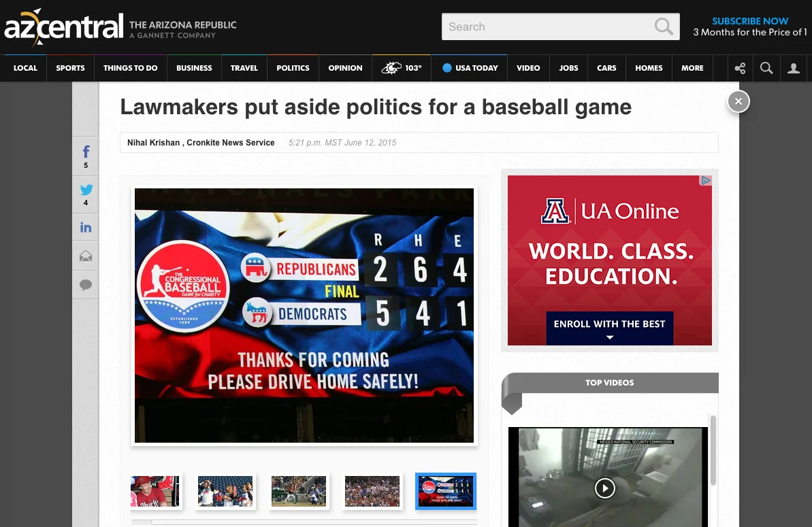
Task: Switch to the POLITICS section
Action: pyautogui.click(x=293, y=68)
